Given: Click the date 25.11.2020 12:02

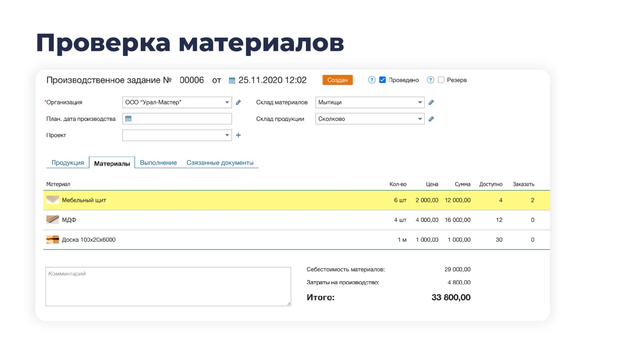Looking at the screenshot, I should point(272,80).
